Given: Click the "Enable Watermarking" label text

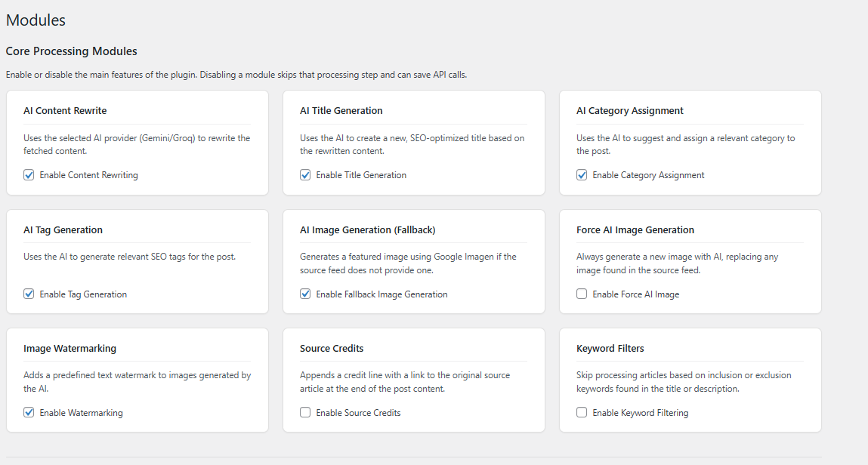Looking at the screenshot, I should [x=81, y=413].
